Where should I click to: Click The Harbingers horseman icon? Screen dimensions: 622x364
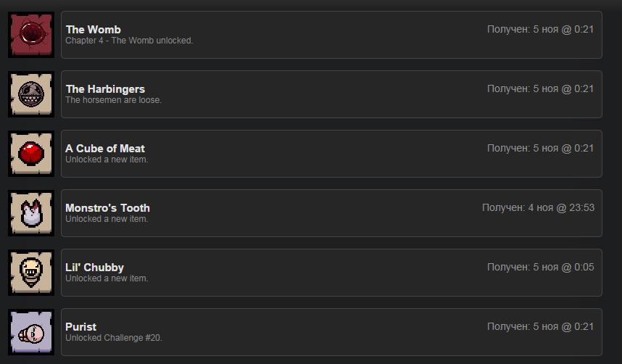pyautogui.click(x=31, y=94)
